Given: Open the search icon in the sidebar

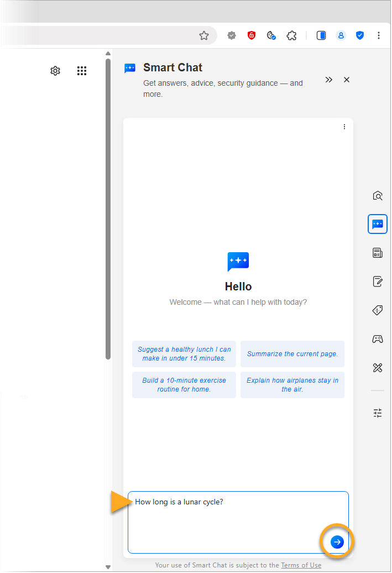Looking at the screenshot, I should click(x=378, y=196).
